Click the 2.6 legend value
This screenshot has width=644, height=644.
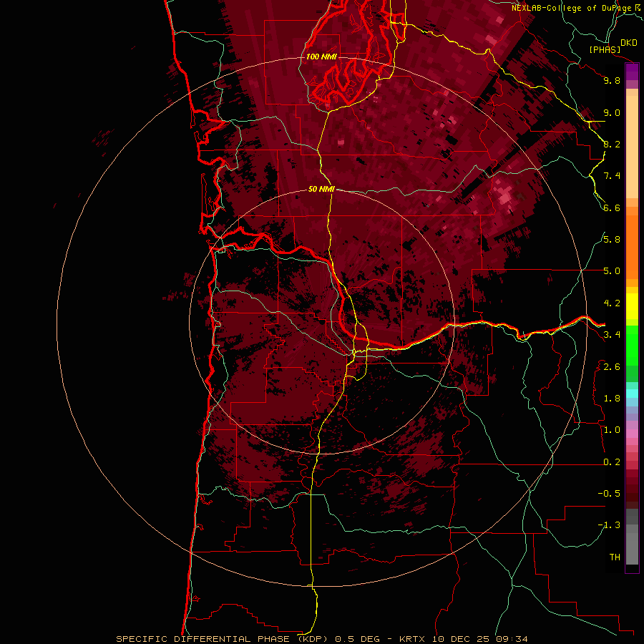(612, 367)
